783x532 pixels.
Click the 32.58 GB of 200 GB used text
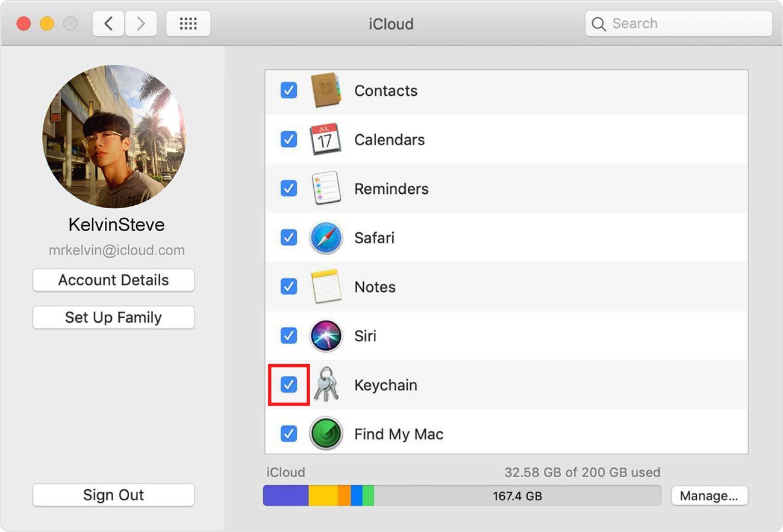(582, 472)
